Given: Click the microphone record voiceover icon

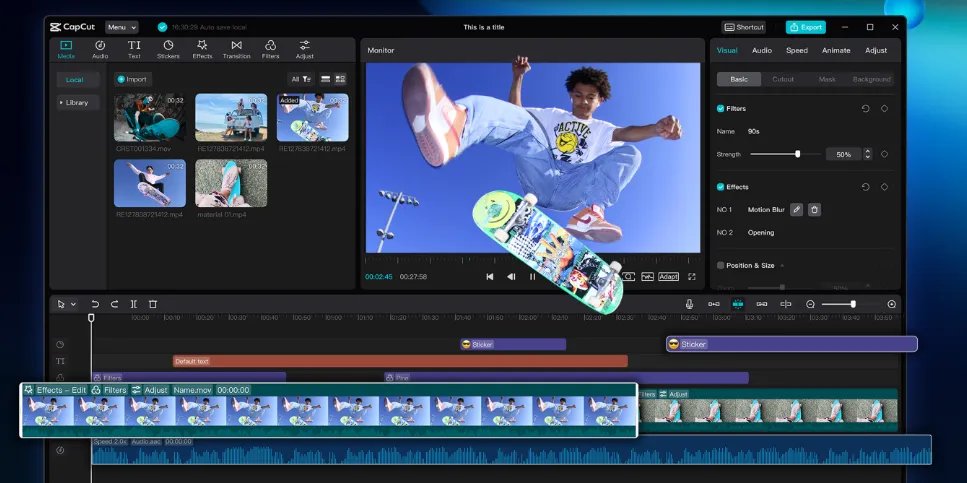Looking at the screenshot, I should click(x=689, y=304).
